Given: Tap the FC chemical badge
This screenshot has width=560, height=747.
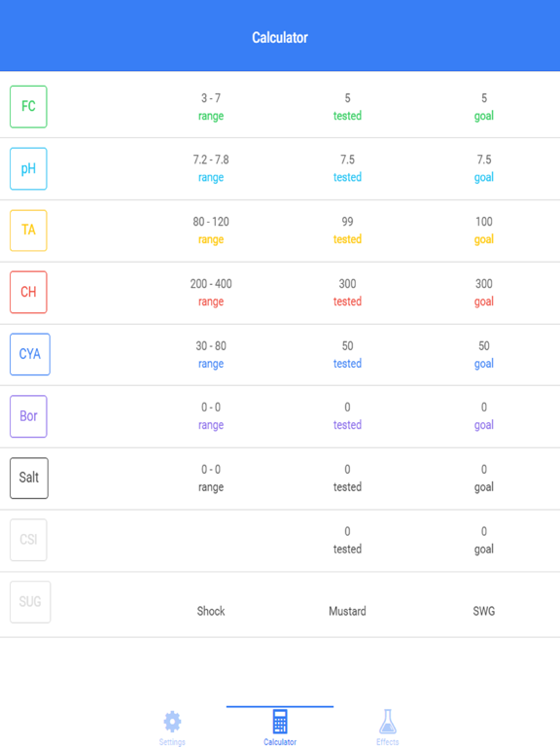Looking at the screenshot, I should (x=28, y=107).
